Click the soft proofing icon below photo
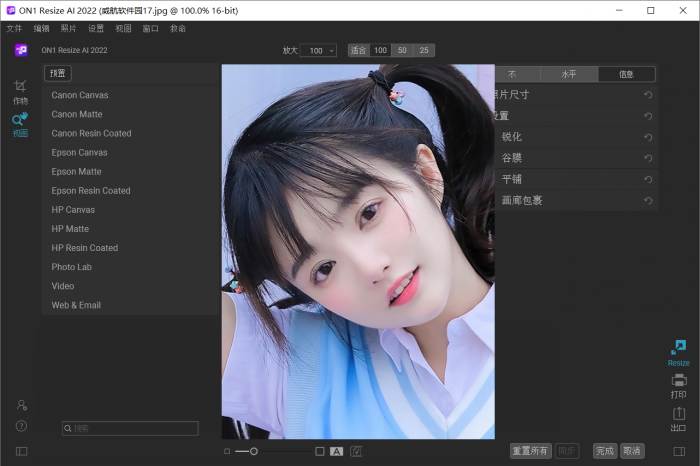This screenshot has width=700, height=466. coord(356,452)
